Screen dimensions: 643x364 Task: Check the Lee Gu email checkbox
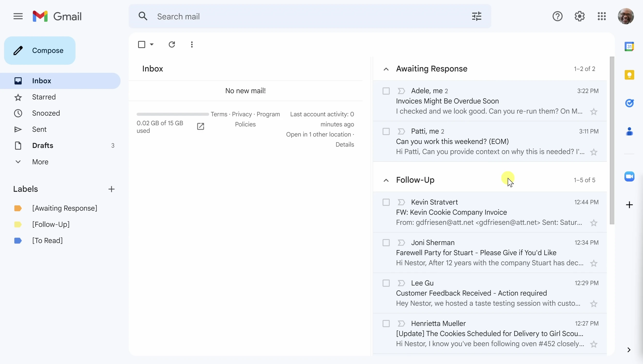coord(386,283)
